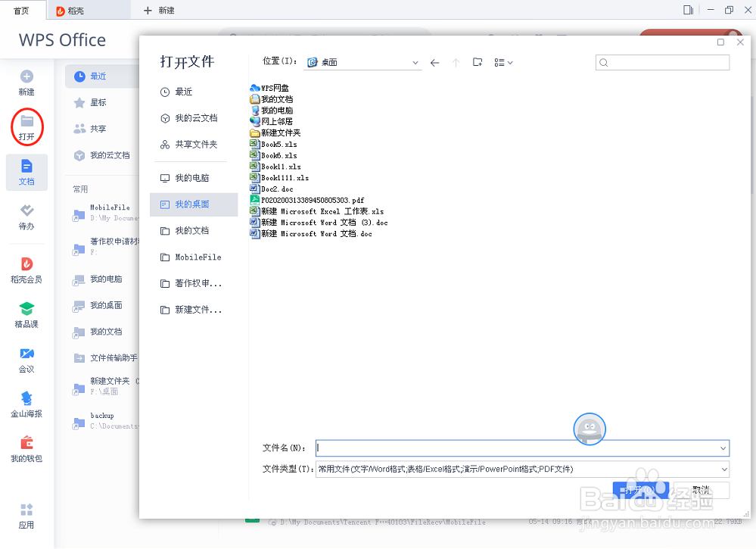Select the P020200313389450805303.pdf file
The width and height of the screenshot is (756, 549).
[307, 200]
